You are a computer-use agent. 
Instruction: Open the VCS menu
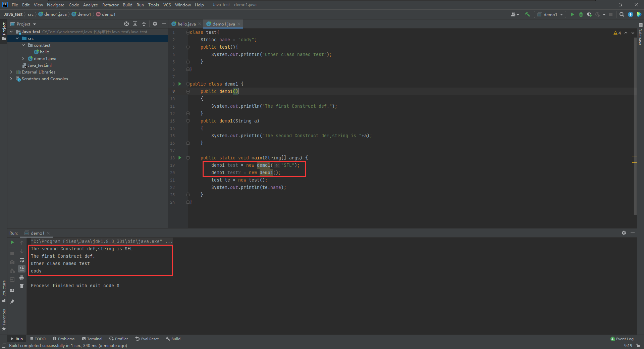point(167,5)
